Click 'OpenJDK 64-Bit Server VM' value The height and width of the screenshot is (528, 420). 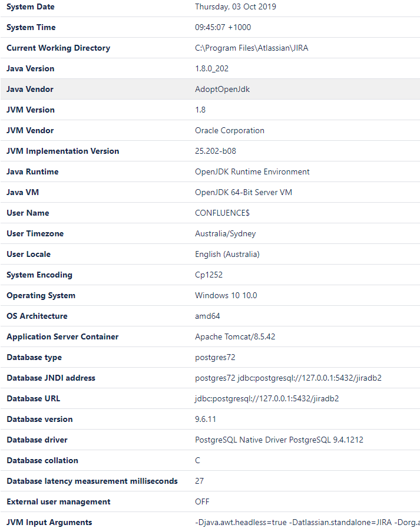point(243,192)
